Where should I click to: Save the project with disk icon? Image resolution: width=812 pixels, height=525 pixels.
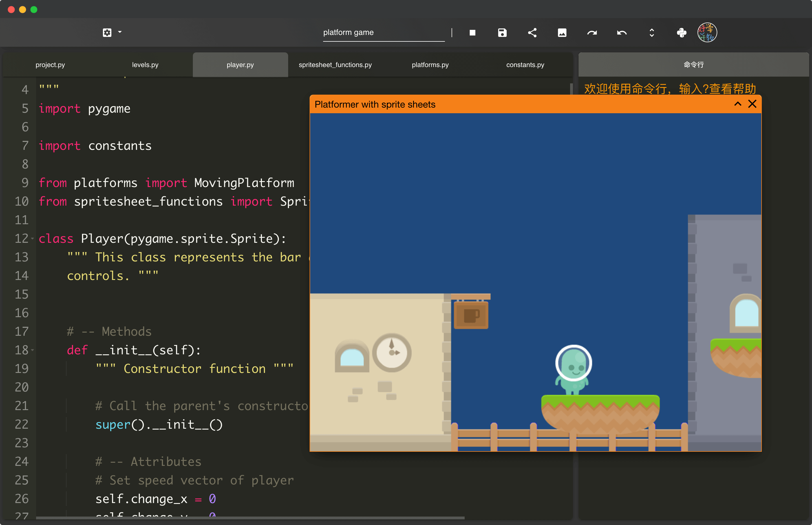502,33
